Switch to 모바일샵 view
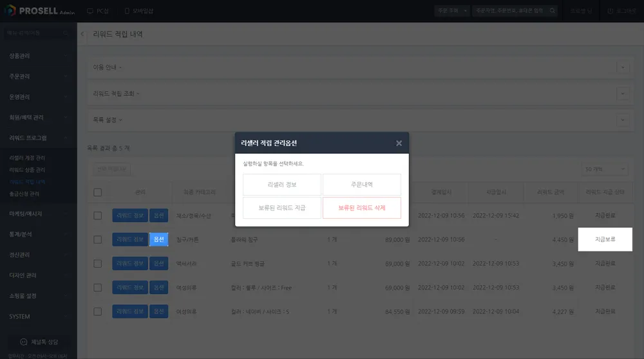The image size is (644, 359). (139, 11)
